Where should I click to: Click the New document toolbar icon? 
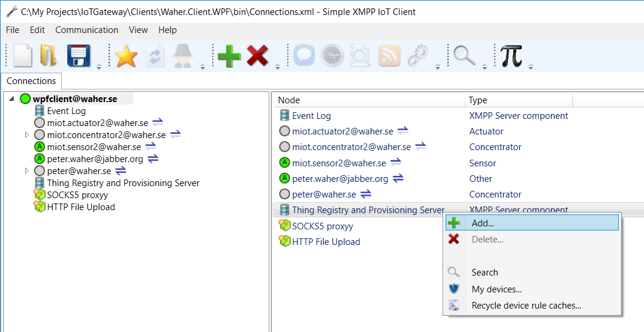click(x=23, y=56)
